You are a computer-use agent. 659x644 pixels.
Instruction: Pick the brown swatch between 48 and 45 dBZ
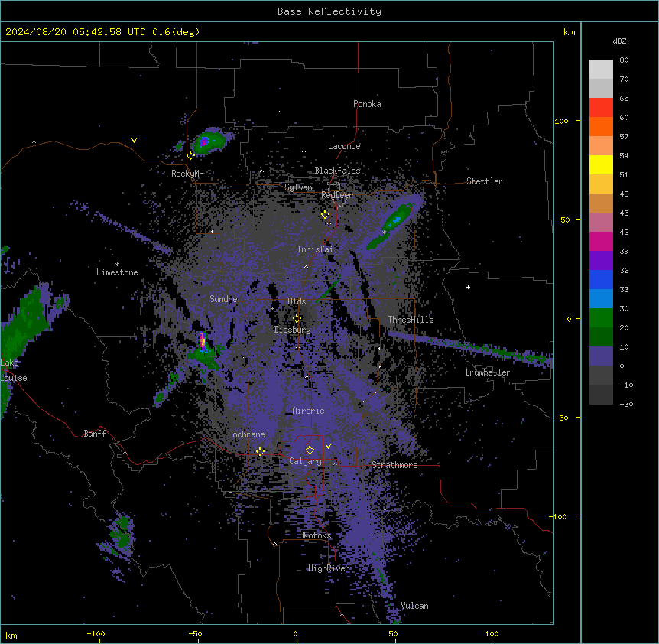(x=601, y=203)
